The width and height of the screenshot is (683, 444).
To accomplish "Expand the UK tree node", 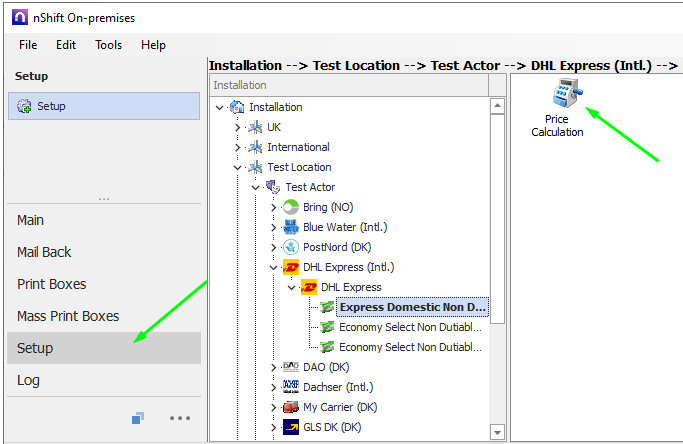I will click(238, 127).
